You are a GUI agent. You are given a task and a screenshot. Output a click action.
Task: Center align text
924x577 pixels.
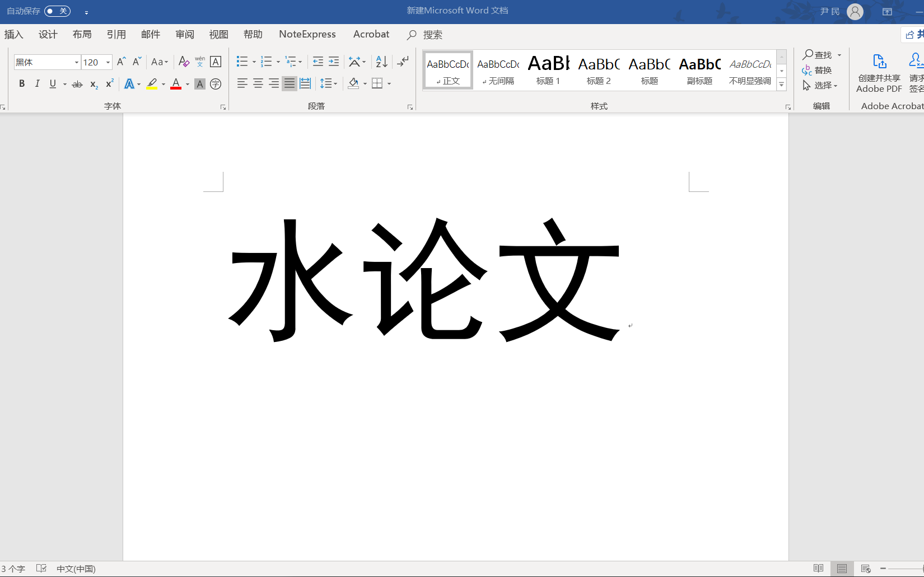pos(258,84)
